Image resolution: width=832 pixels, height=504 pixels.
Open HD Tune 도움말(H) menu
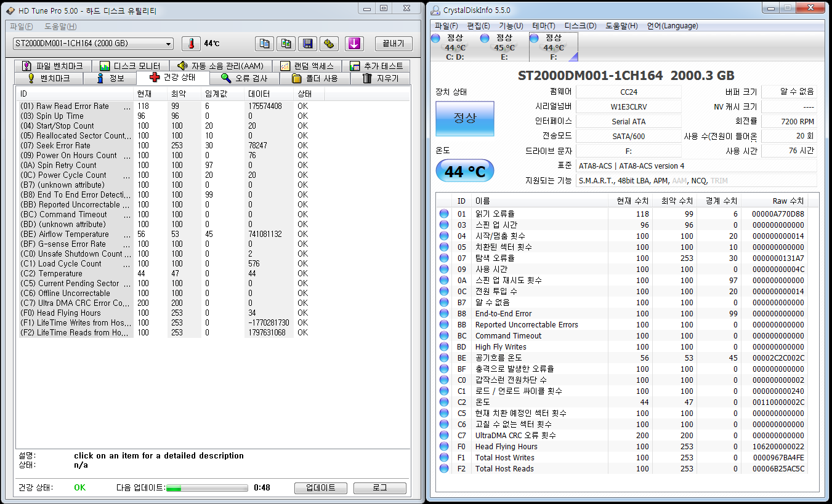(60, 26)
